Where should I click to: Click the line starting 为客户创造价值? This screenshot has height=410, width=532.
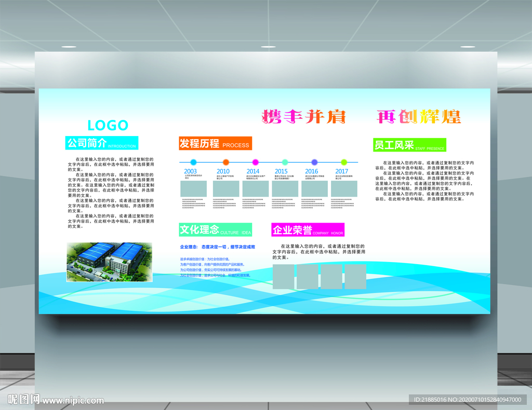pos(212,264)
